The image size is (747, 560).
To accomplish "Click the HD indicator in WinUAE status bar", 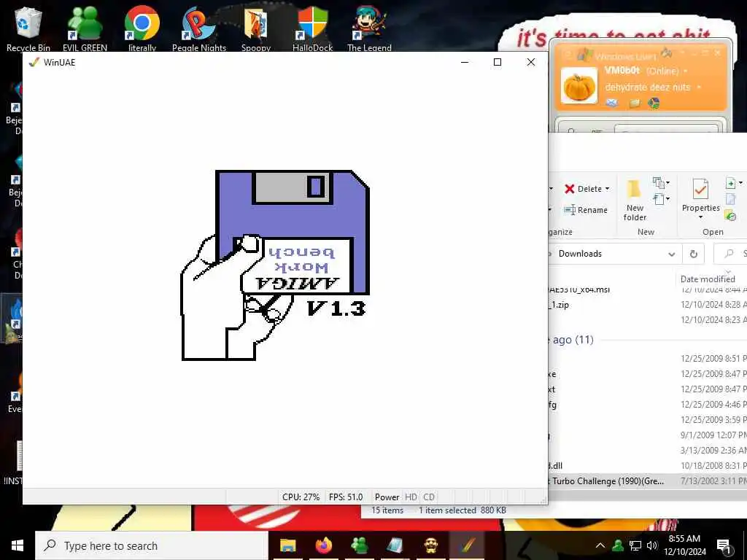I will pyautogui.click(x=411, y=497).
